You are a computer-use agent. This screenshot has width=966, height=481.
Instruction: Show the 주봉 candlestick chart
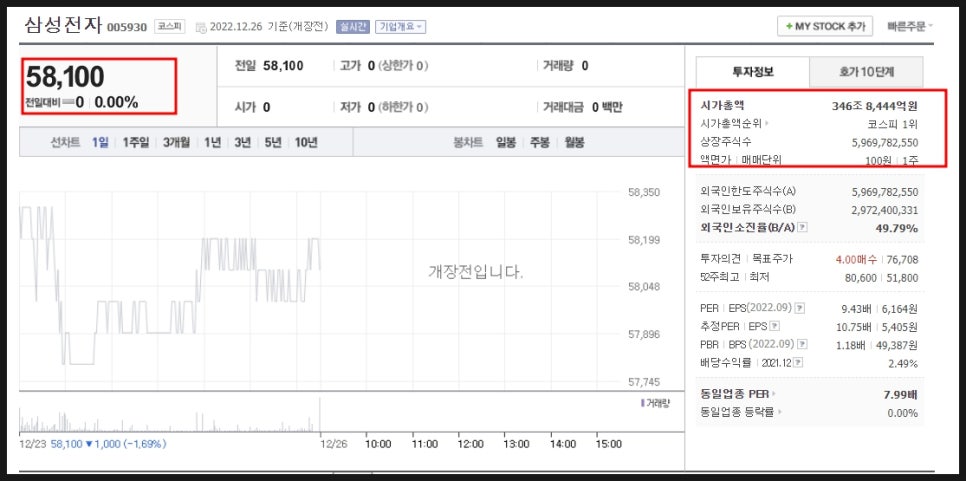pos(540,142)
